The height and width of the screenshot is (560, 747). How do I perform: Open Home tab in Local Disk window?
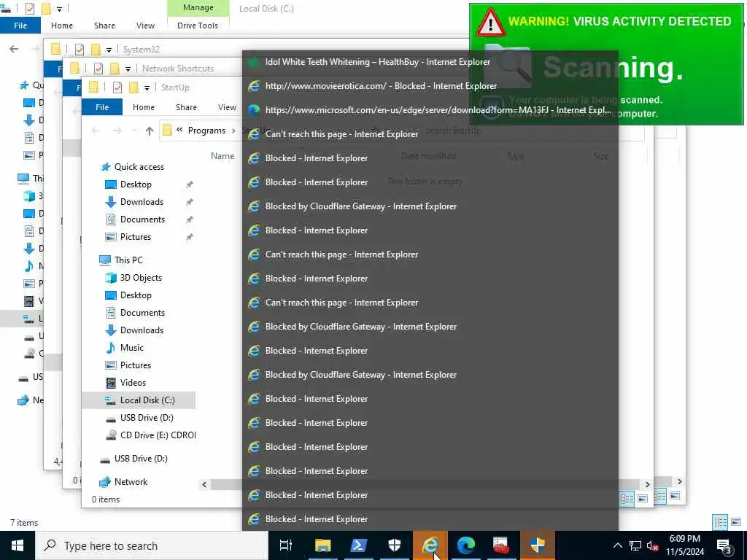point(62,26)
